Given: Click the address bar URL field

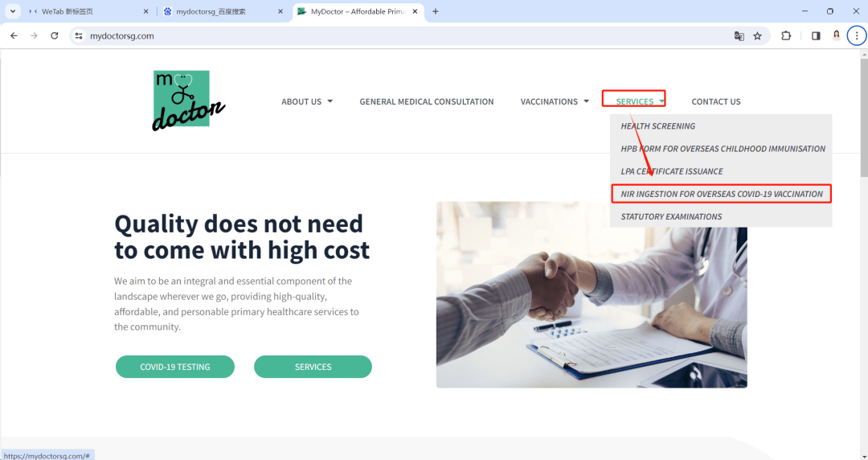Looking at the screenshot, I should coord(410,36).
